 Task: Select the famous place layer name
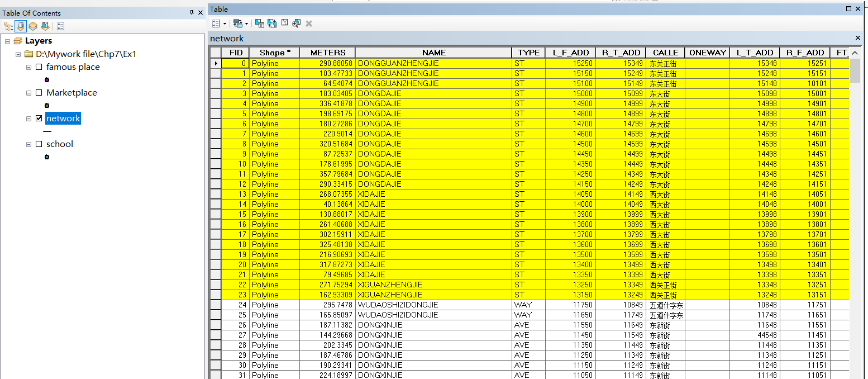73,67
